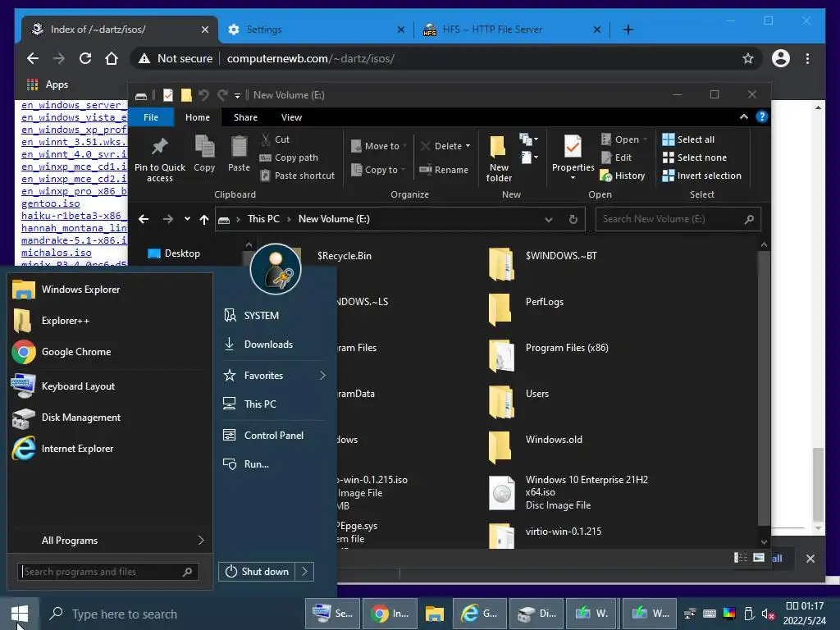Launch Disk Management from Start menu
Viewport: 840px width, 630px height.
(110, 418)
